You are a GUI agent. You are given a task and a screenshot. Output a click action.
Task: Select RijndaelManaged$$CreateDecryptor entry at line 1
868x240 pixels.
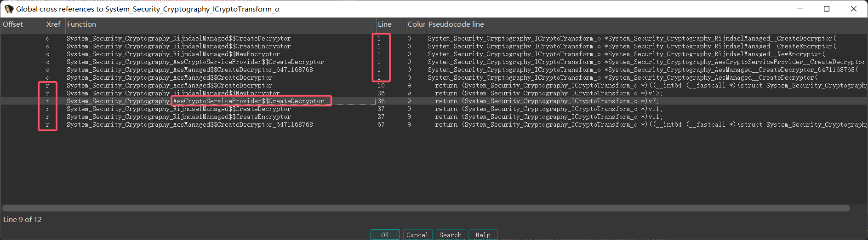coord(178,39)
